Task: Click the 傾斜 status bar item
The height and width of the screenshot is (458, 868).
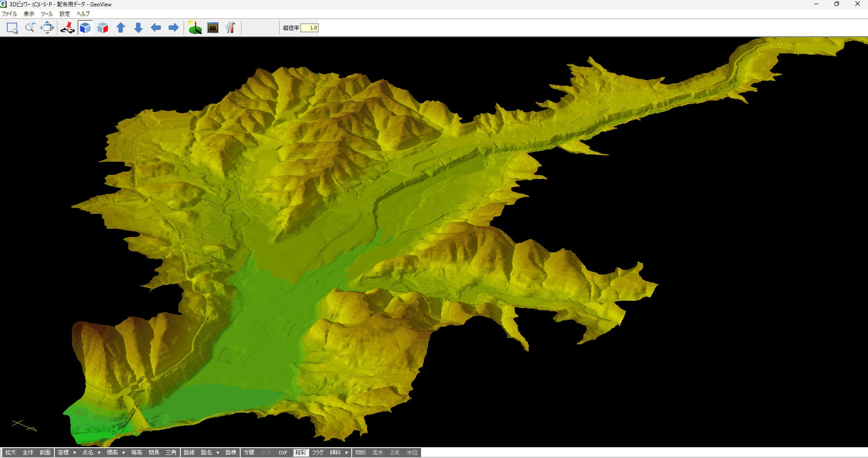Action: [335, 453]
